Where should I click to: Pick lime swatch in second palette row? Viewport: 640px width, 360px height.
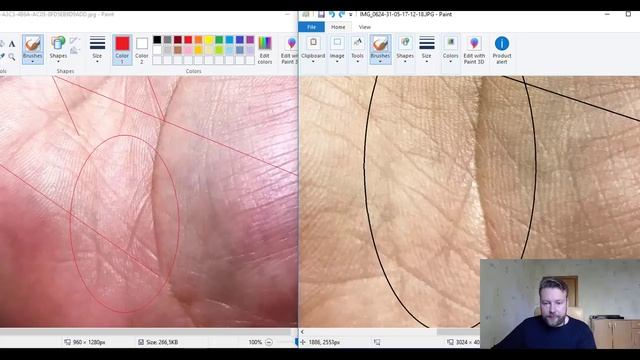[219, 50]
